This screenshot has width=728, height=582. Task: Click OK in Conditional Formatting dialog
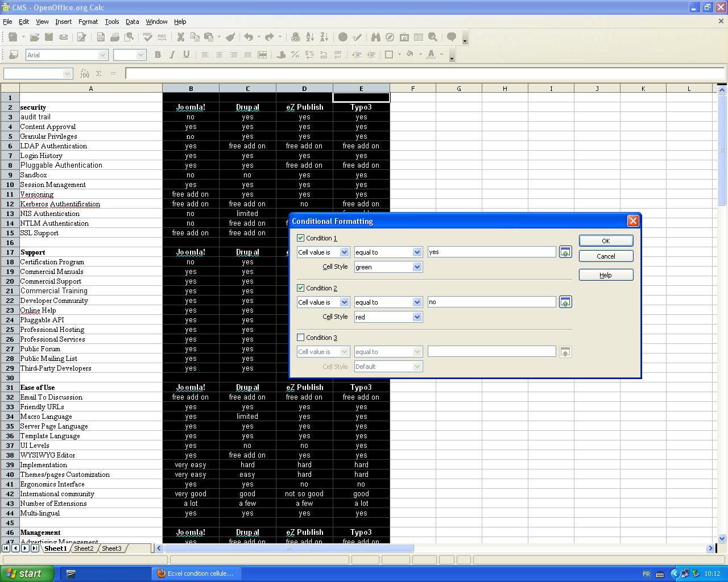(606, 241)
